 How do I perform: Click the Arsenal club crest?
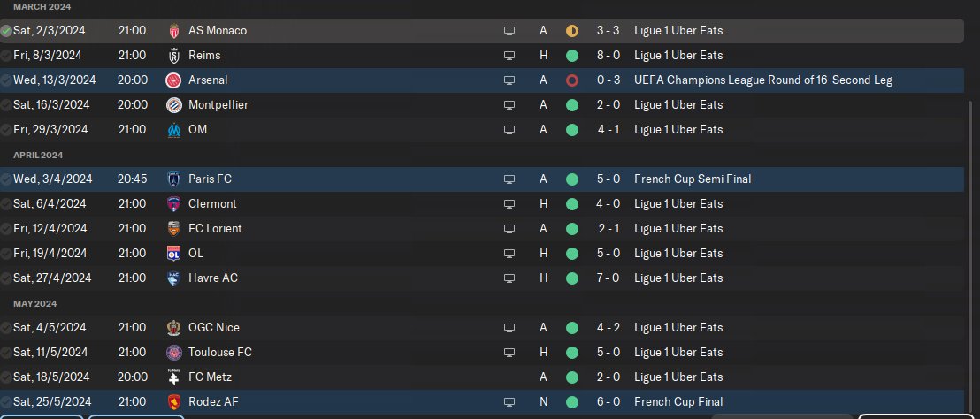tap(173, 80)
